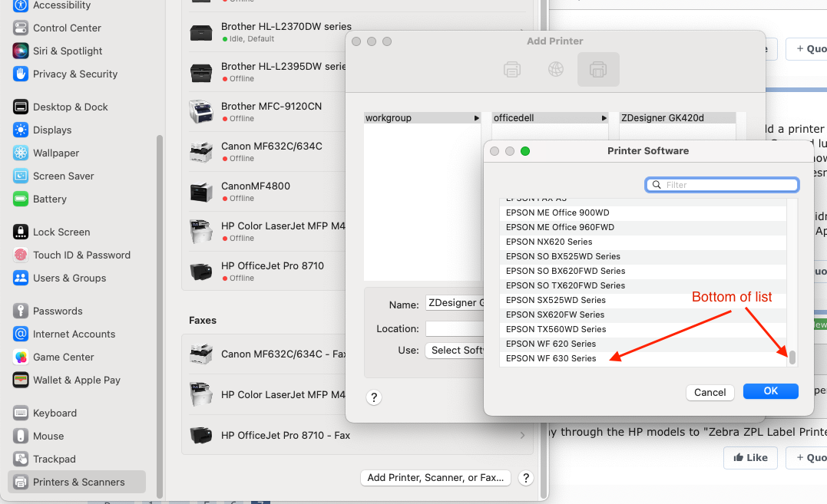
Task: Select Lock Screen padlock icon
Action: coord(21,232)
